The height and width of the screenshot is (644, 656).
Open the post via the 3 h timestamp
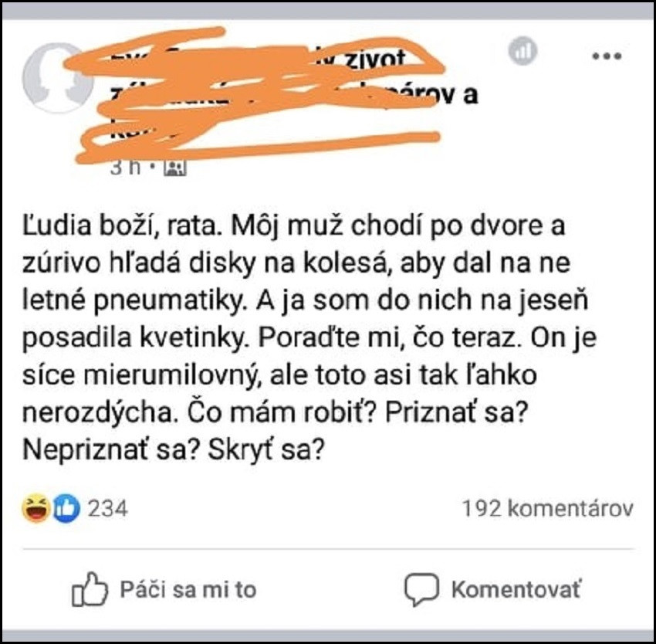[x=125, y=168]
